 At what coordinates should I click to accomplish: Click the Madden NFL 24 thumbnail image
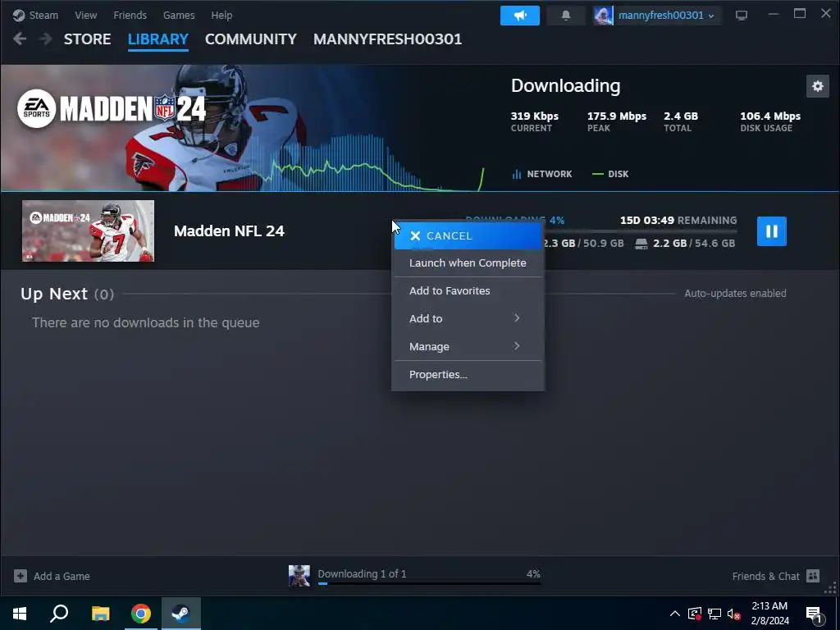(88, 231)
